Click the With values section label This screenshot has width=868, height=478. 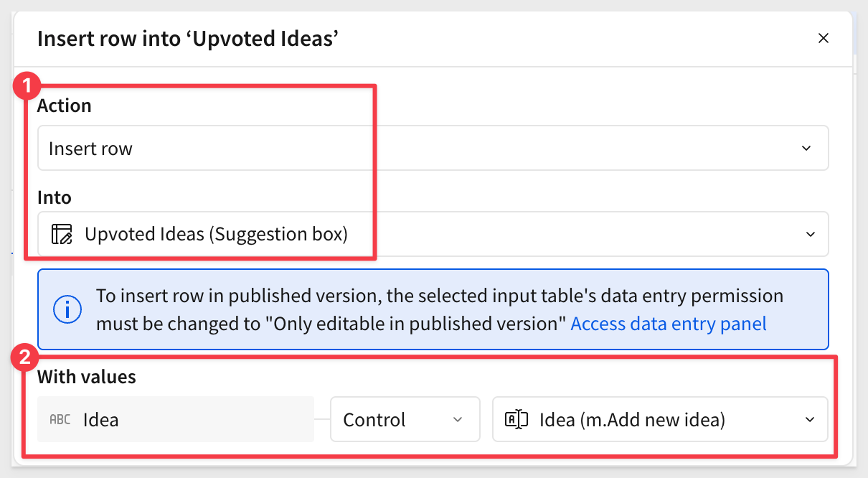(87, 376)
